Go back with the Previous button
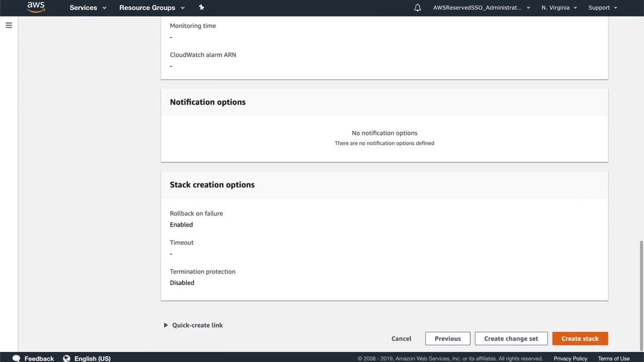Image resolution: width=644 pixels, height=362 pixels. (x=448, y=338)
